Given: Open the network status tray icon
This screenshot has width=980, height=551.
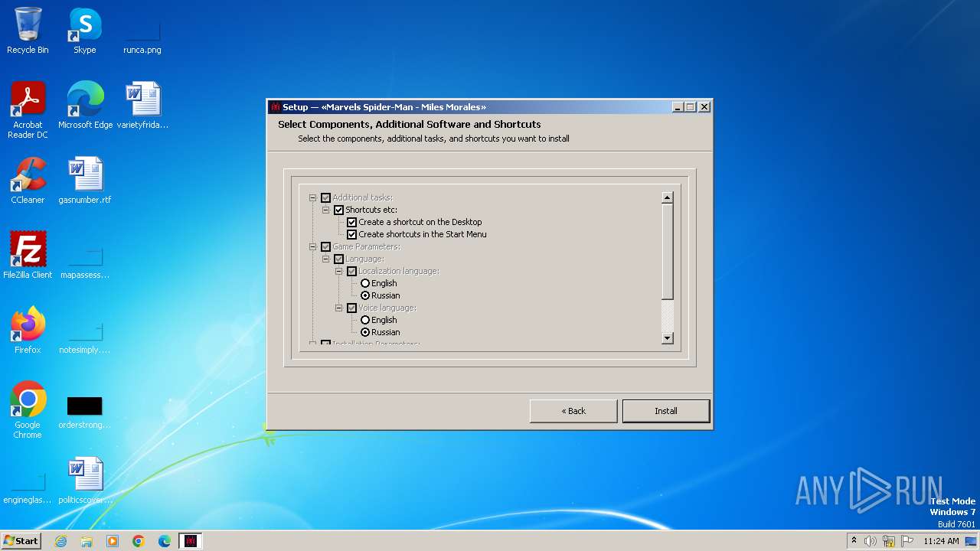Looking at the screenshot, I should (x=889, y=541).
